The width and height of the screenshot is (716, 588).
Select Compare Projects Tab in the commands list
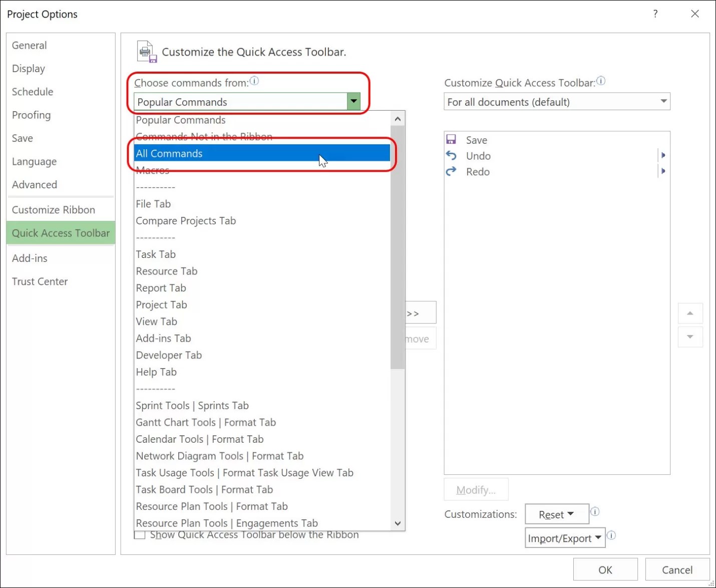(186, 220)
